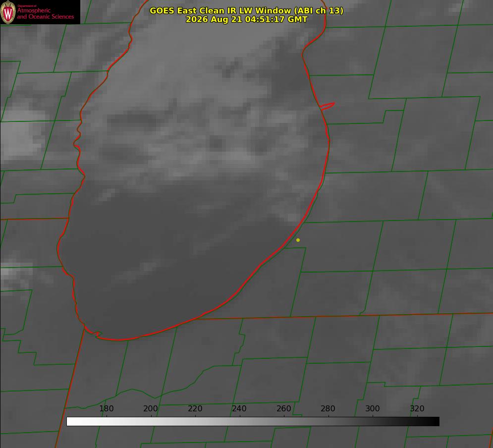This screenshot has width=493, height=448.
Task: Click the 280 tick label on the colorbar
Action: (328, 408)
